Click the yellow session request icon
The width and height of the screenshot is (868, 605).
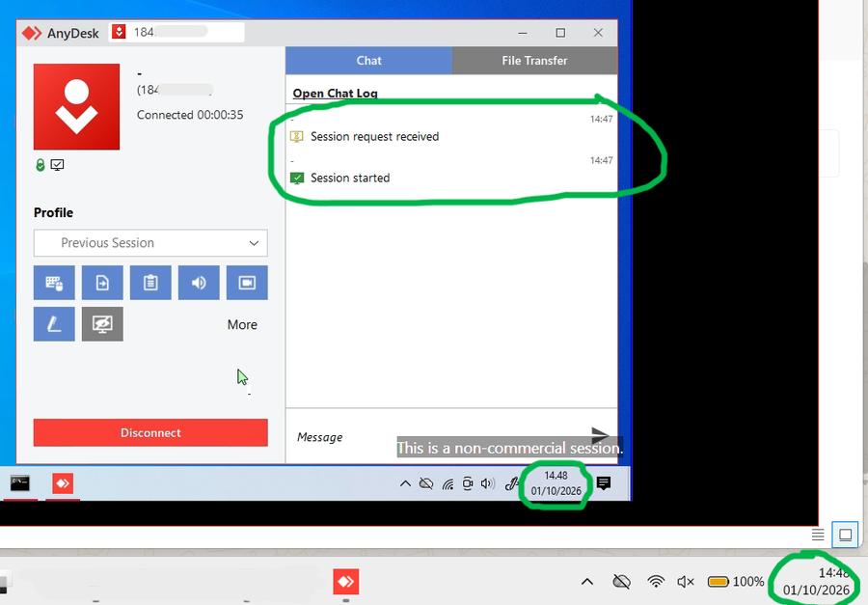[x=297, y=136]
